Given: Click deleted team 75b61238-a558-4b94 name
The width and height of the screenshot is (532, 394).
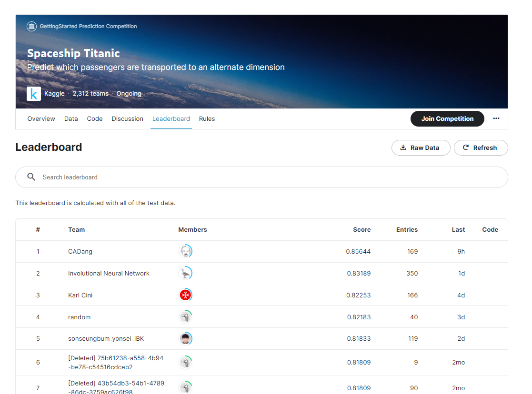Looking at the screenshot, I should click(x=116, y=363).
